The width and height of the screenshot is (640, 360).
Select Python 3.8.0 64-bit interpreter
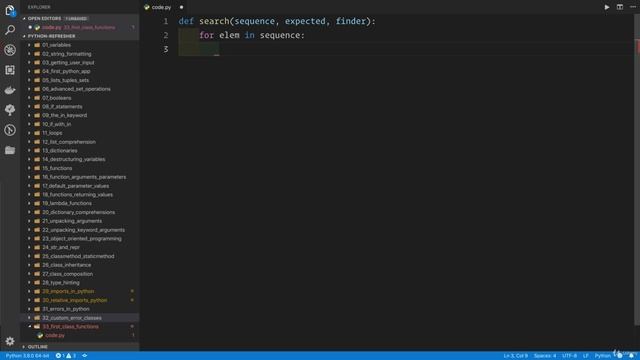[x=27, y=356]
